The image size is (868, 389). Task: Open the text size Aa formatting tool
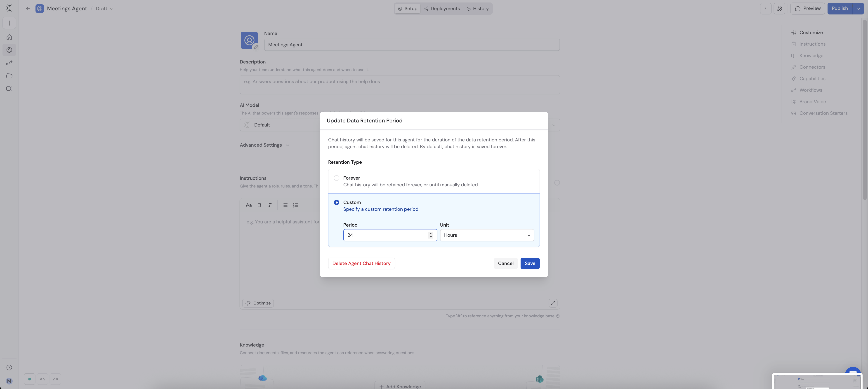(x=249, y=205)
